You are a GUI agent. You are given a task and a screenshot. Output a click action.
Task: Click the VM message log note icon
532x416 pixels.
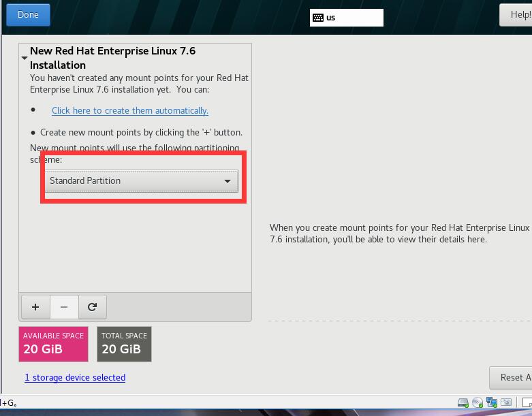point(527,402)
